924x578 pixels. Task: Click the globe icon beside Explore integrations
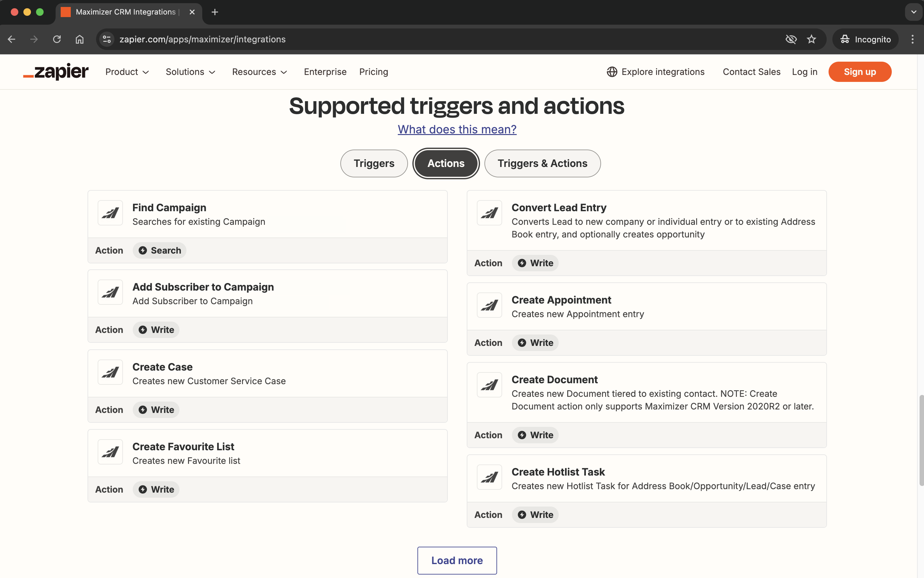[x=612, y=72]
